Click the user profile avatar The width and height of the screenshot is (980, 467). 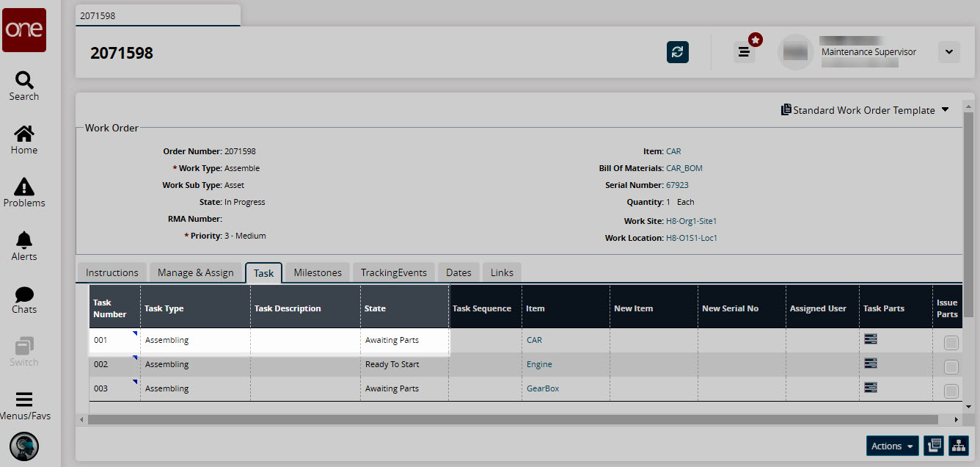click(x=796, y=52)
